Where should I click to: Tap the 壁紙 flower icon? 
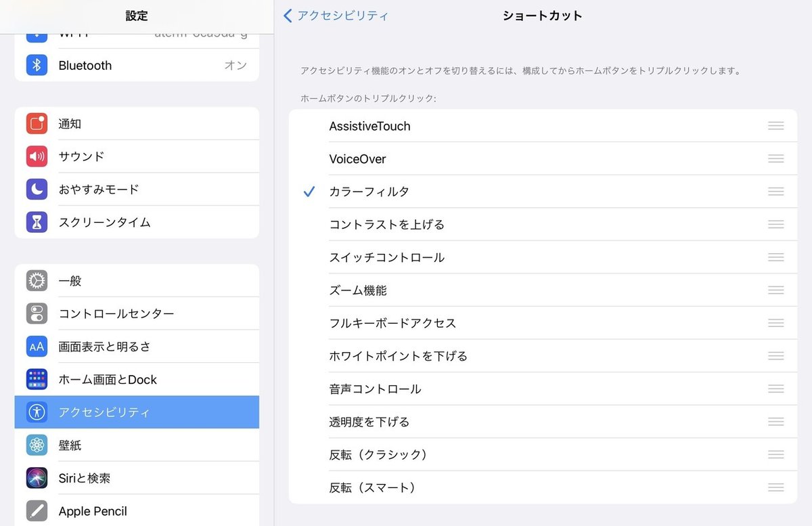[x=37, y=445]
